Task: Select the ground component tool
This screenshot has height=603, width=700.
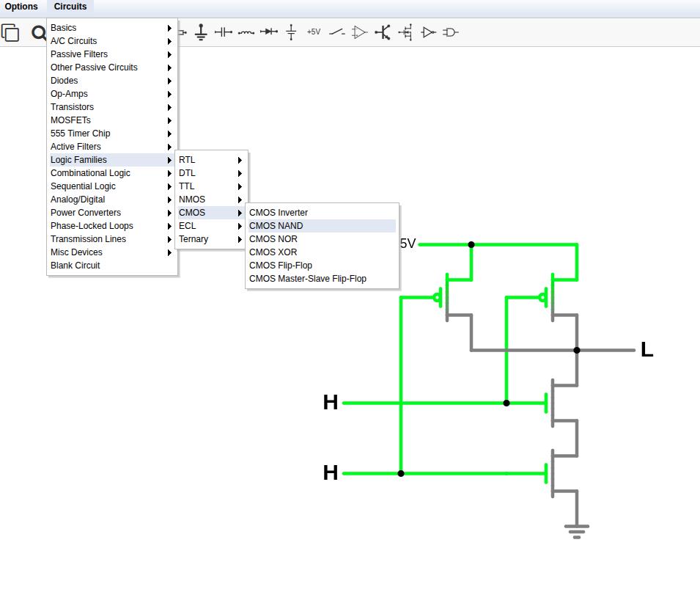Action: [x=200, y=32]
